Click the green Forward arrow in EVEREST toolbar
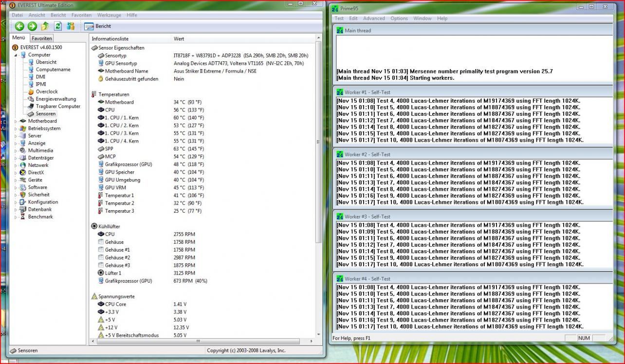 point(32,26)
